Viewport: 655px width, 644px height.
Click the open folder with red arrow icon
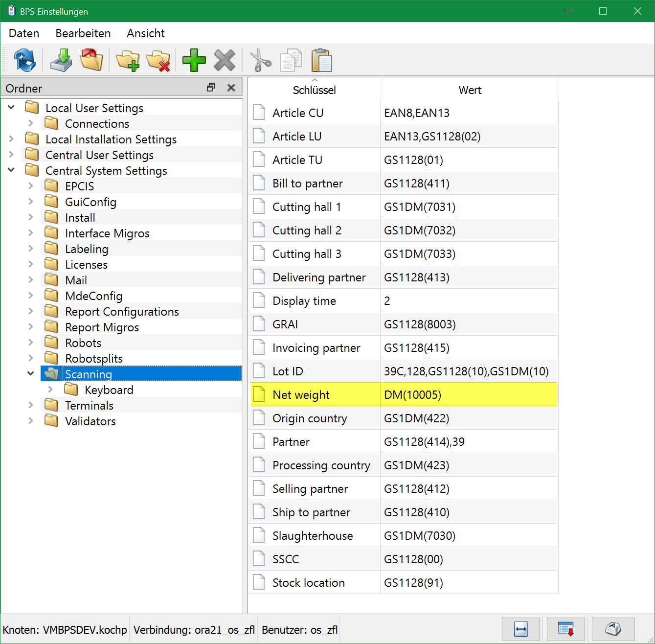pyautogui.click(x=91, y=61)
